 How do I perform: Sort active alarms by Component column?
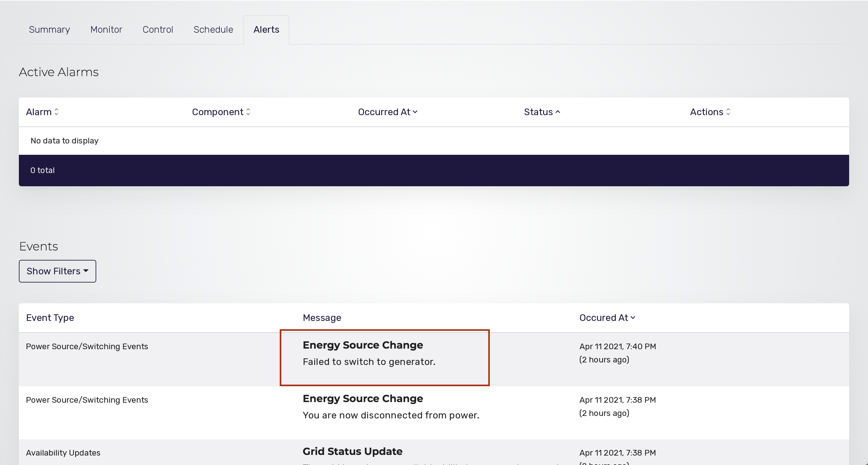[221, 112]
